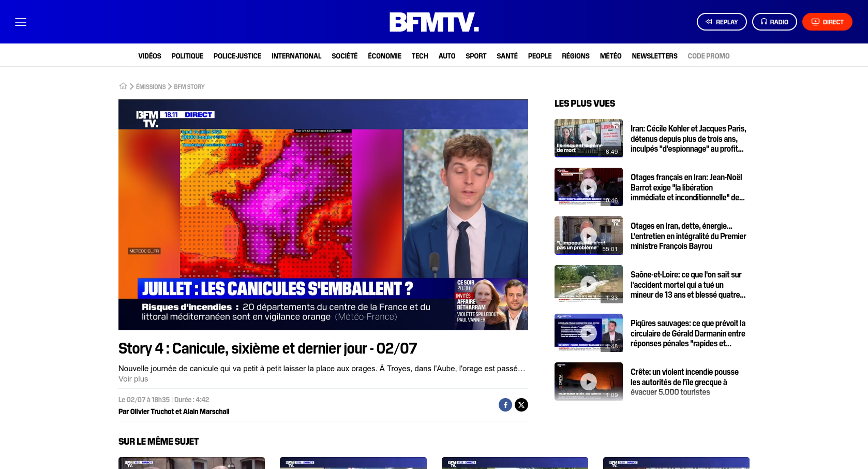Watch the Direct live stream
Viewport: 868px width, 469px height.
coord(827,22)
